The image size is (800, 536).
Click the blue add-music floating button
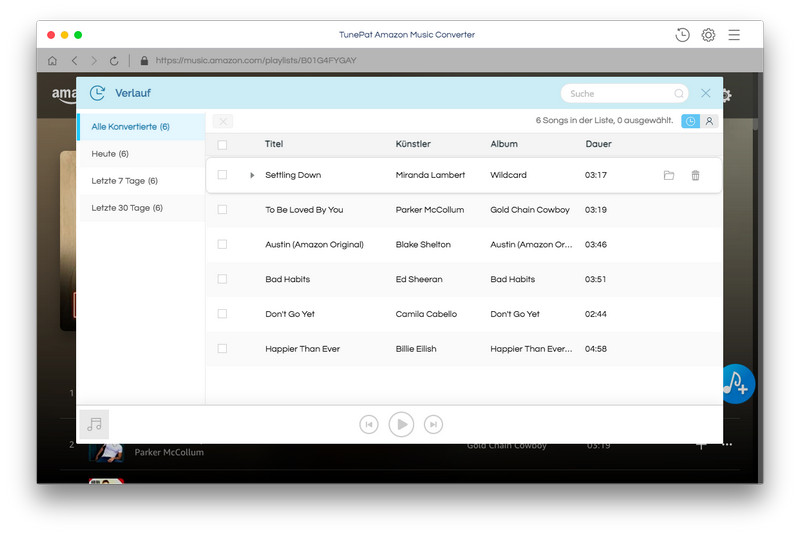(738, 384)
